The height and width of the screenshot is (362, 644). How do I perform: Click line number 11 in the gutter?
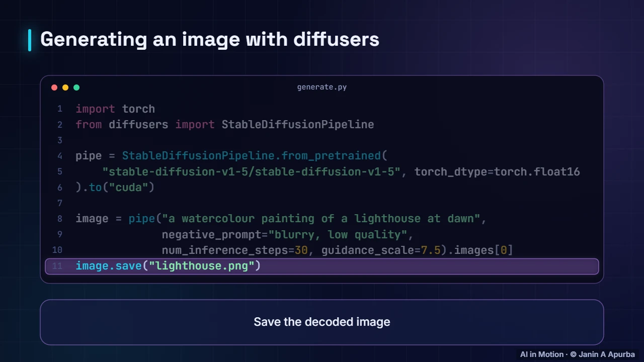pyautogui.click(x=57, y=266)
